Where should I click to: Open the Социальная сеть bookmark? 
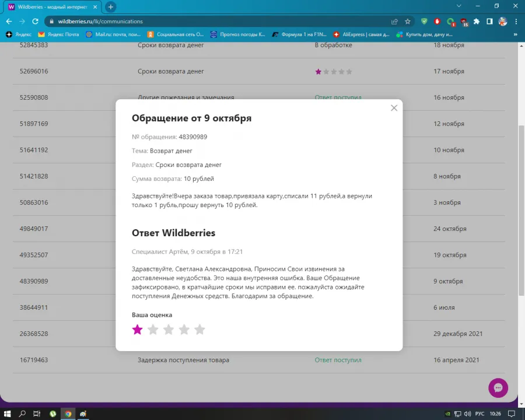coord(176,34)
